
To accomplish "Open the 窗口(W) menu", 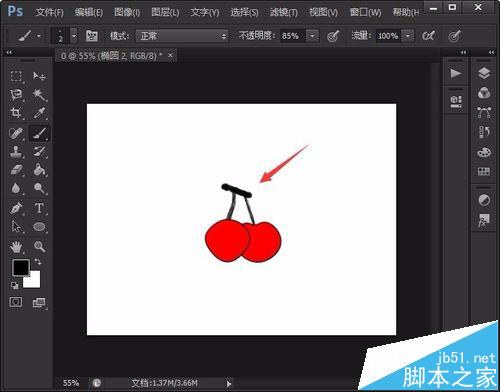I will pos(366,13).
